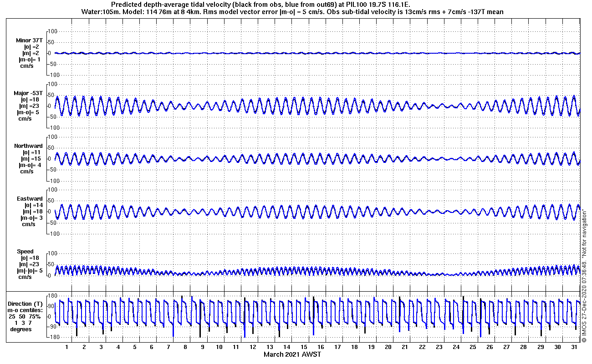Select the 'Northward' panel label
The width and height of the screenshot is (592, 364).
coord(28,146)
